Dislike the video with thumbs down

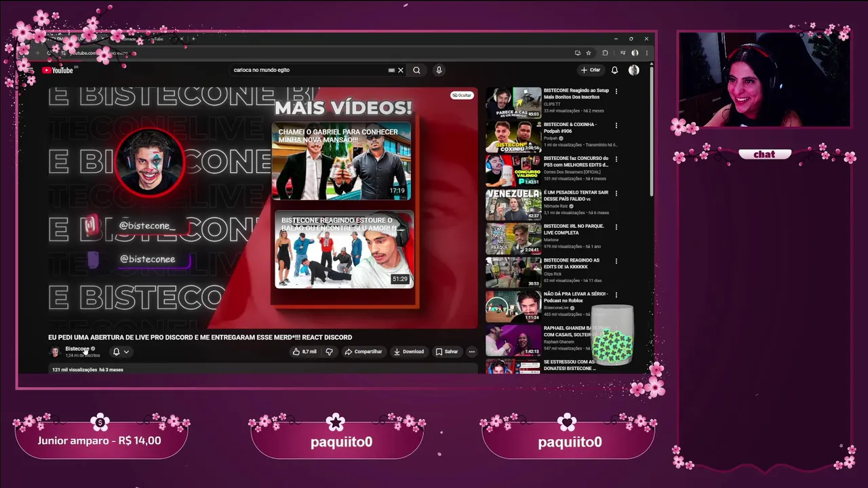329,352
